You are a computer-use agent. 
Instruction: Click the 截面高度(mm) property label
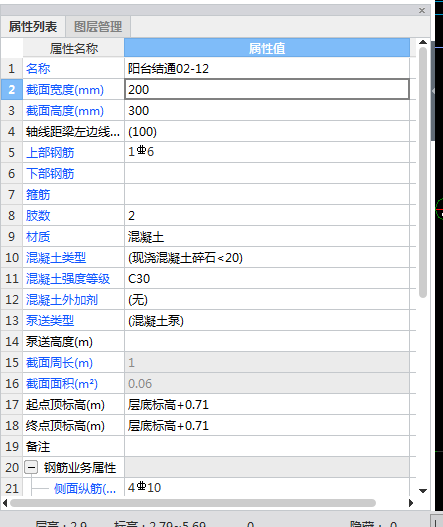(65, 111)
